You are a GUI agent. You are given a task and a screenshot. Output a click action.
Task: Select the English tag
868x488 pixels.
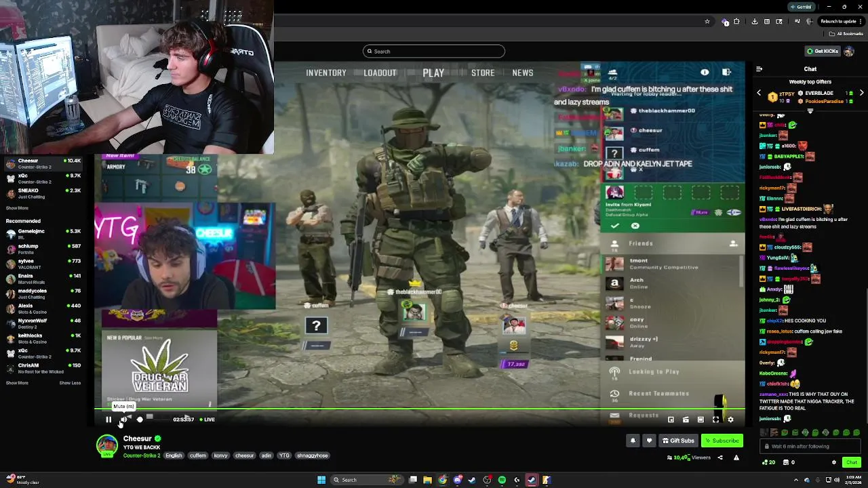pos(174,455)
